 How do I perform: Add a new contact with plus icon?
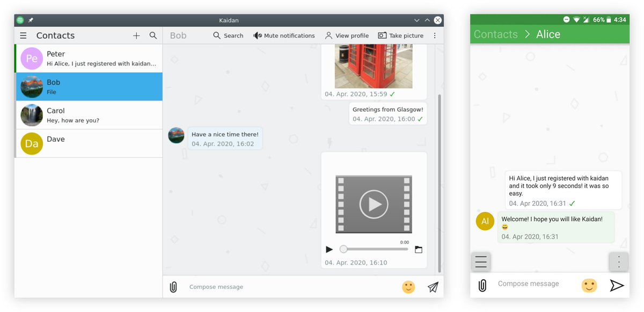pyautogui.click(x=136, y=35)
